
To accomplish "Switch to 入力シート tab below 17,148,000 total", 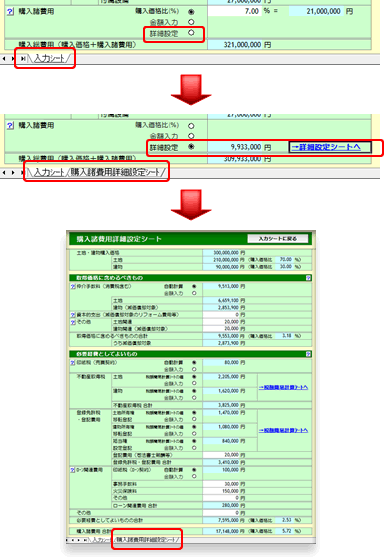I will 101,540.
